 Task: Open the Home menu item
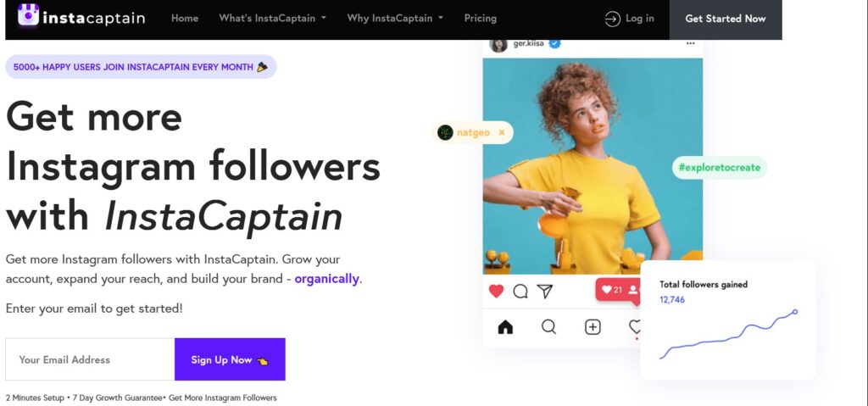point(185,19)
